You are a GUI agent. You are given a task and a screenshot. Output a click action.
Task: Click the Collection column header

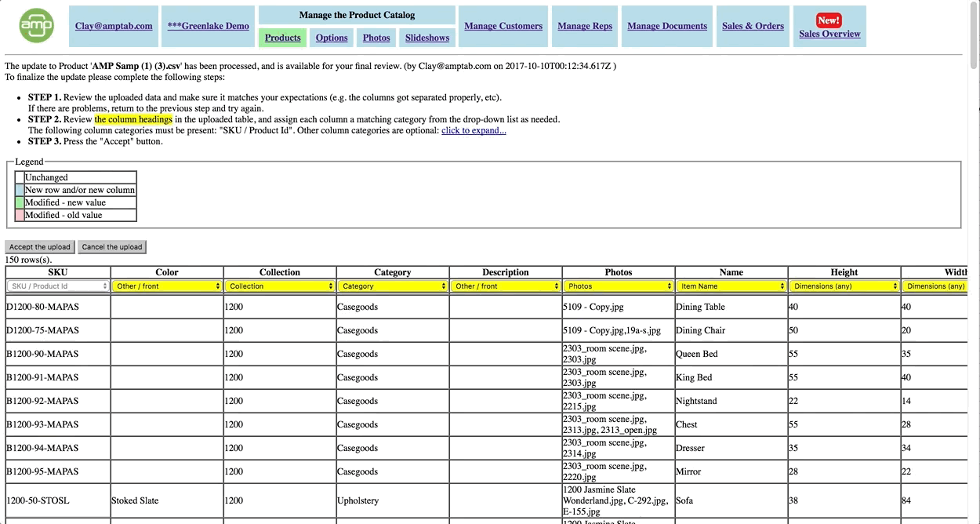click(x=280, y=272)
